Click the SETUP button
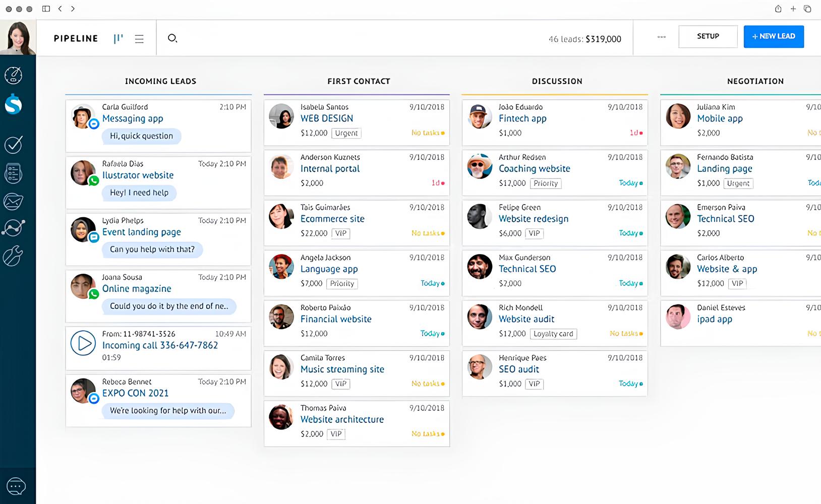The height and width of the screenshot is (504, 821). (x=708, y=37)
